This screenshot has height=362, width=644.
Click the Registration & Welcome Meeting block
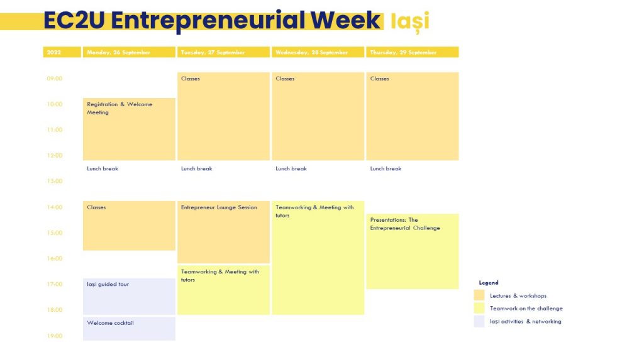(x=129, y=129)
